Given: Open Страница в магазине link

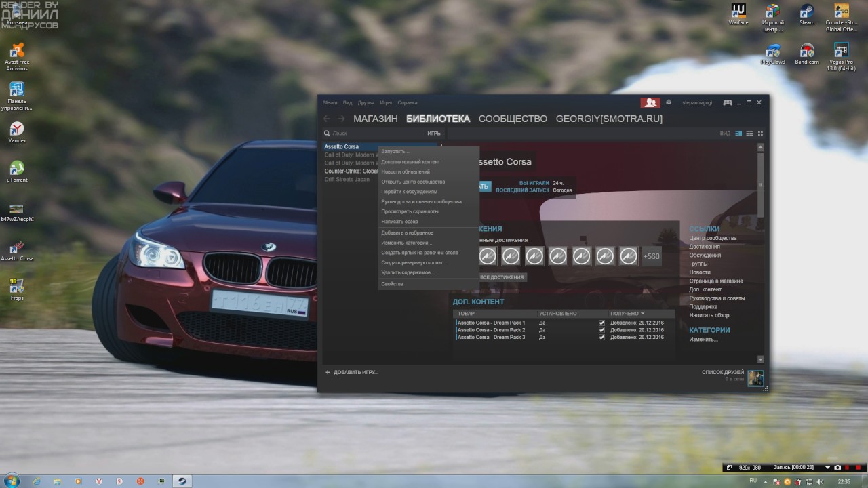Looking at the screenshot, I should tap(716, 281).
